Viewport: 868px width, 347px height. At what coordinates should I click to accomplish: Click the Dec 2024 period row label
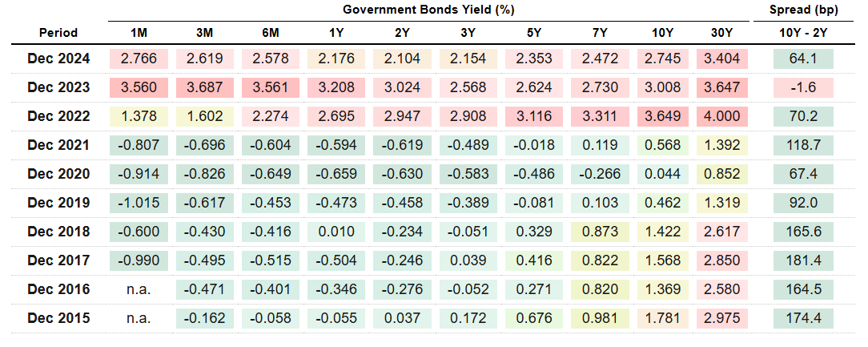58,59
